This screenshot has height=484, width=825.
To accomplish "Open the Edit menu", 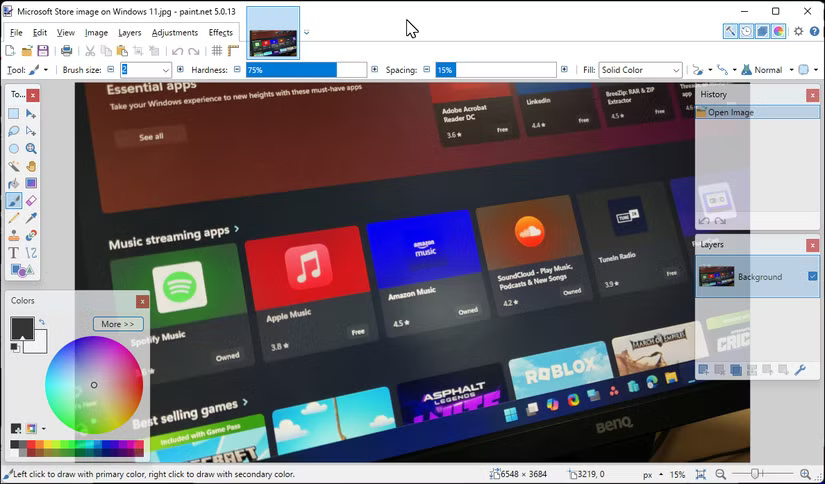I will (x=40, y=33).
